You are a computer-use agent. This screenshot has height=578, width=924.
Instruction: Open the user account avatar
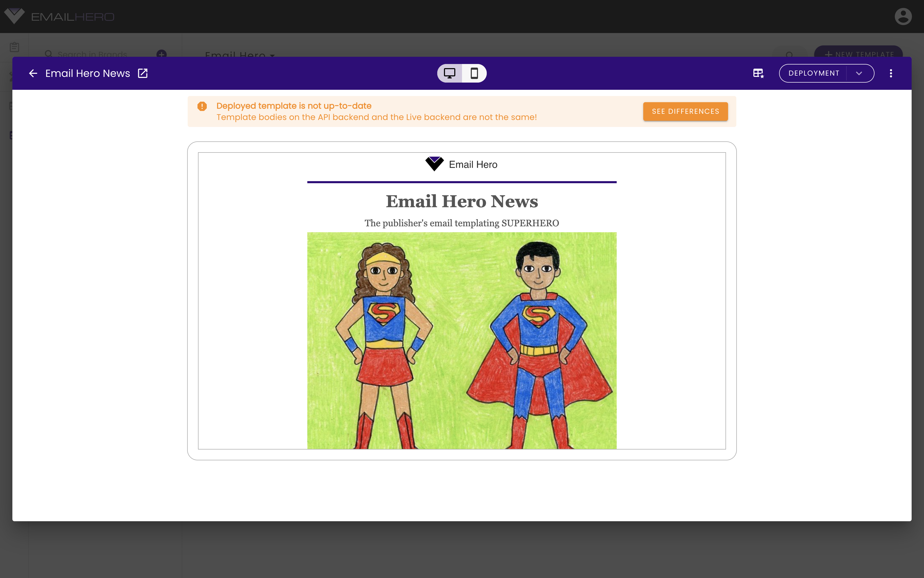[903, 17]
